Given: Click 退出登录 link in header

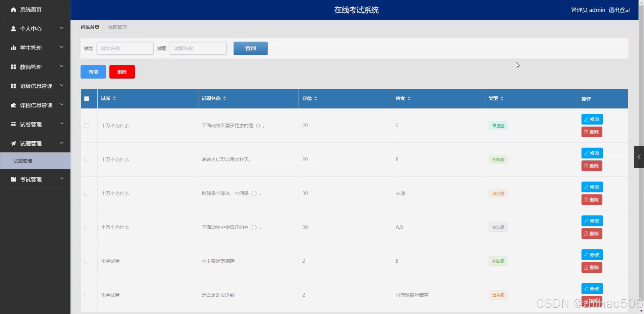Looking at the screenshot, I should (619, 10).
